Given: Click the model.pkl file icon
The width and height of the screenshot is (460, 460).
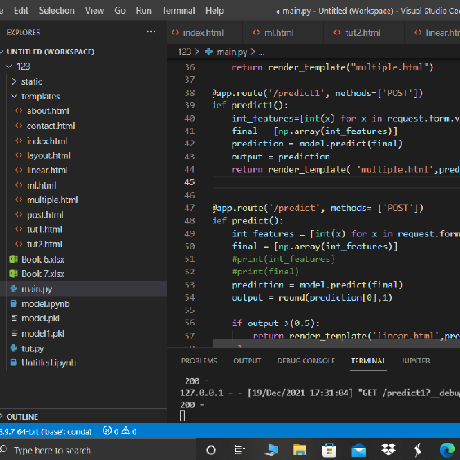Looking at the screenshot, I should click(x=14, y=318).
